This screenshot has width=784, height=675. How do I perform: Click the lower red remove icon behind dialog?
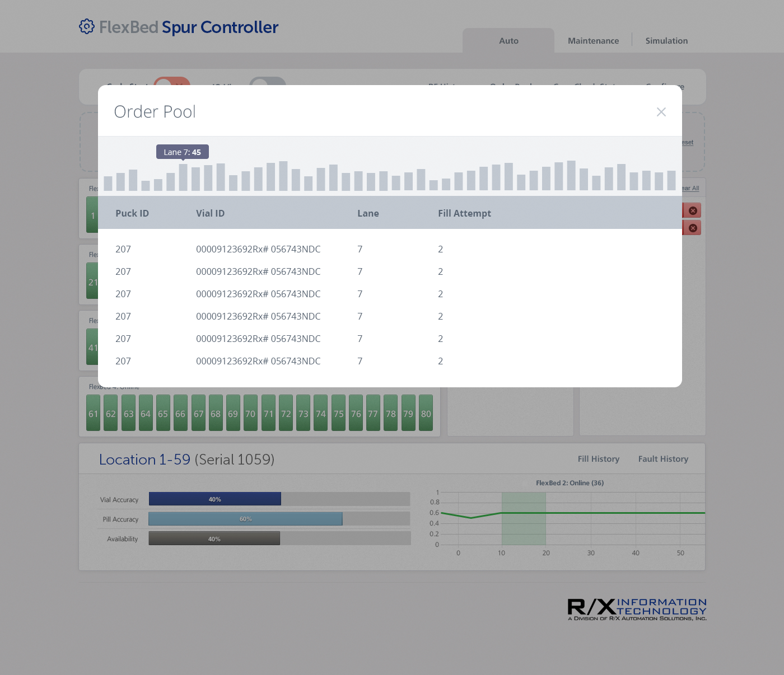693,228
